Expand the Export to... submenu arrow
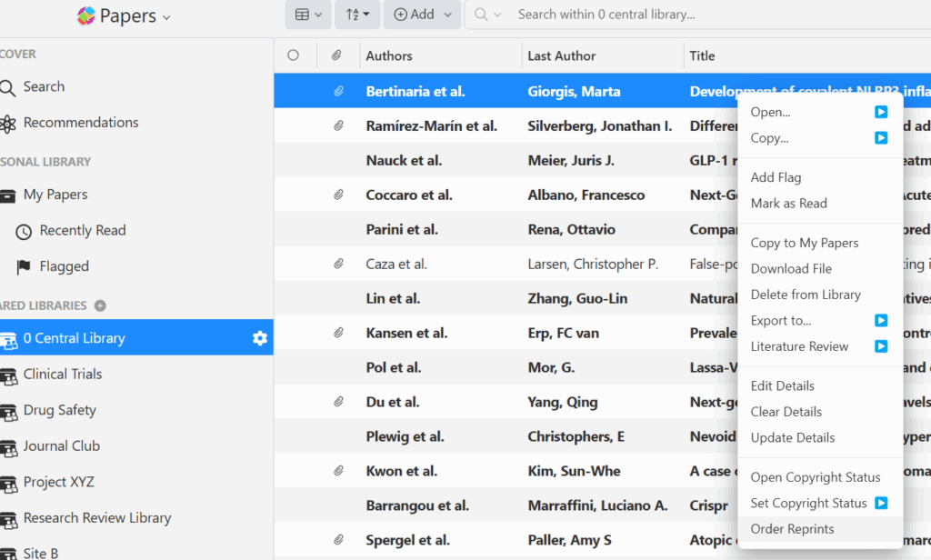 coord(880,321)
